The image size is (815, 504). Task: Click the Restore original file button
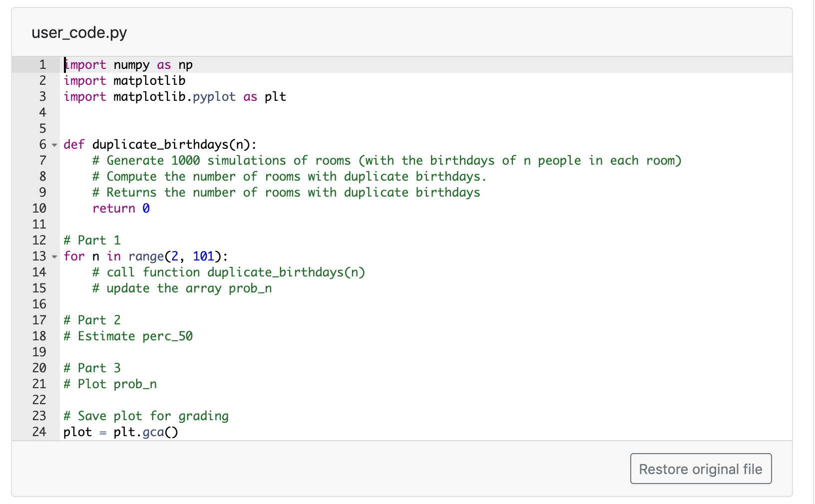(701, 469)
